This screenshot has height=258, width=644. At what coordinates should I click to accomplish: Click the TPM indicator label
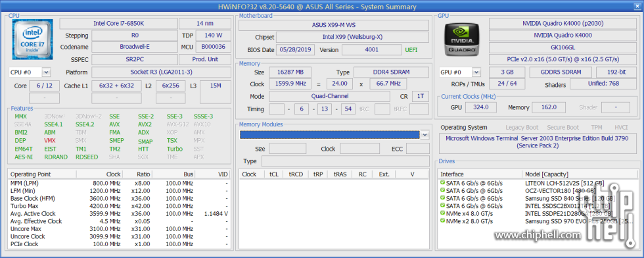pyautogui.click(x=597, y=128)
